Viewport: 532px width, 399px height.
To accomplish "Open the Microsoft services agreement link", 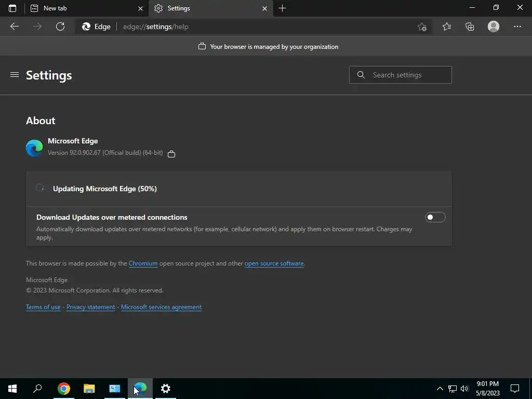I will [x=161, y=307].
